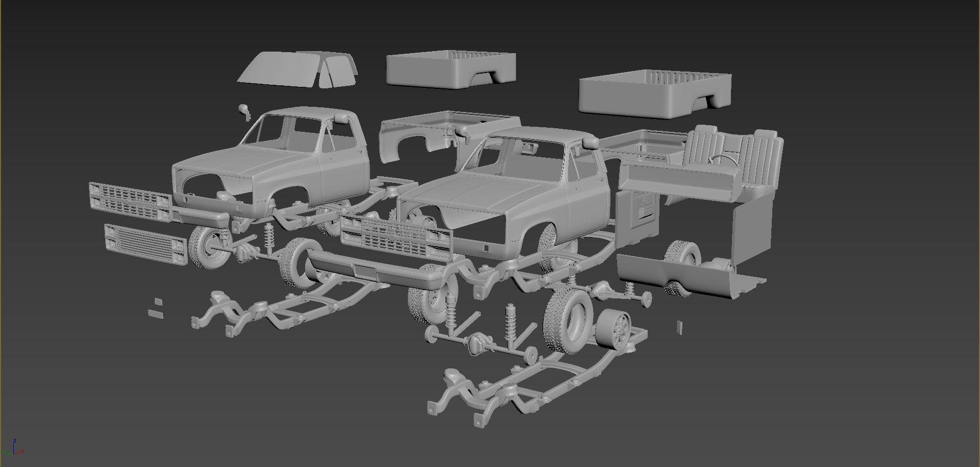Select the loose wheel rim beside the tire
The height and width of the screenshot is (467, 980).
[614, 330]
